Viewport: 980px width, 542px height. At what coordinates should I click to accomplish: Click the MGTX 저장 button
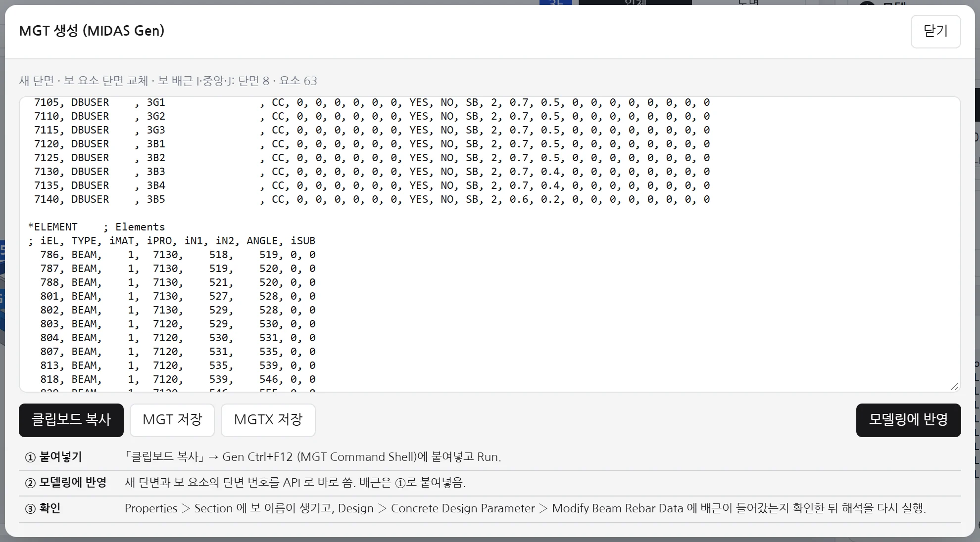coord(268,420)
